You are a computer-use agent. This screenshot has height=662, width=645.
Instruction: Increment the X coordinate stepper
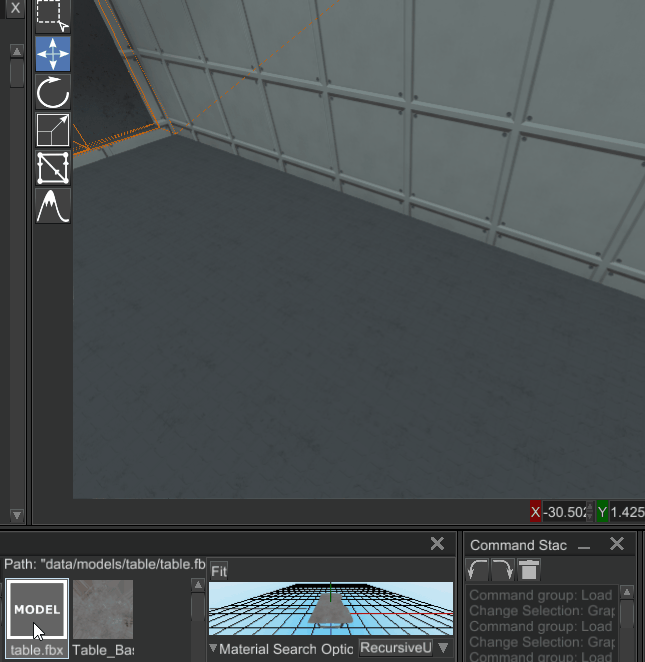click(x=590, y=506)
